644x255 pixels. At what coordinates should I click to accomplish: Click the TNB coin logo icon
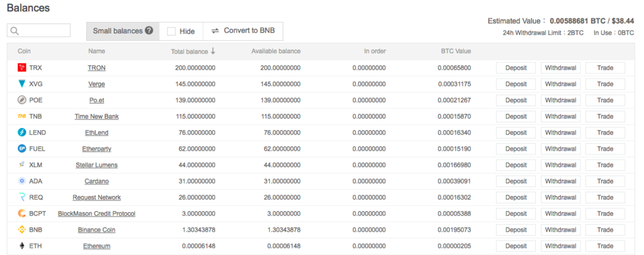(x=22, y=116)
